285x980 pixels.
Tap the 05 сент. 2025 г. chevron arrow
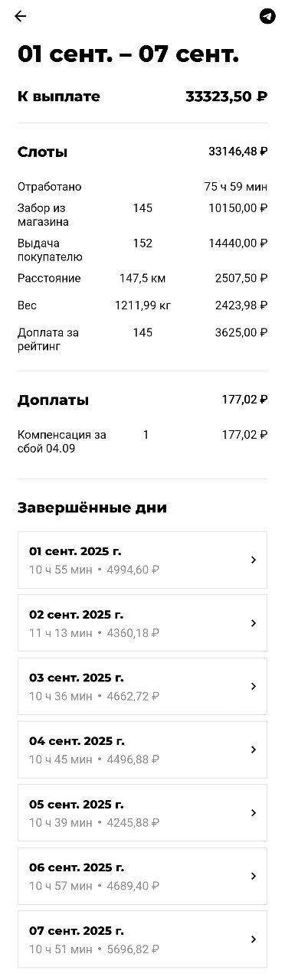[x=254, y=813]
